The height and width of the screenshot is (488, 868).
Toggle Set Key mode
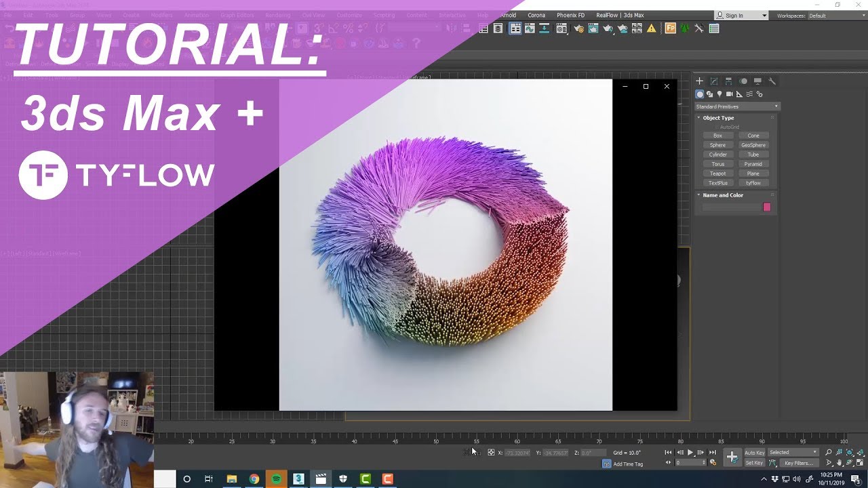click(755, 462)
